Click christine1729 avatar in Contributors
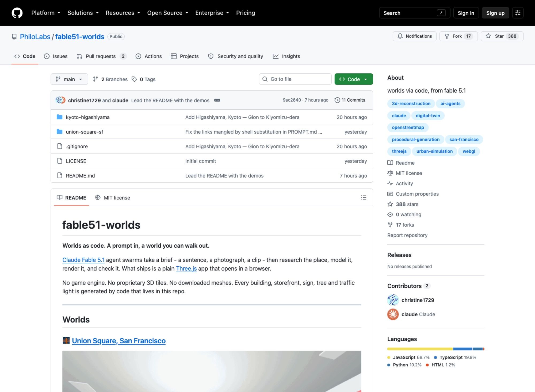 (x=393, y=300)
